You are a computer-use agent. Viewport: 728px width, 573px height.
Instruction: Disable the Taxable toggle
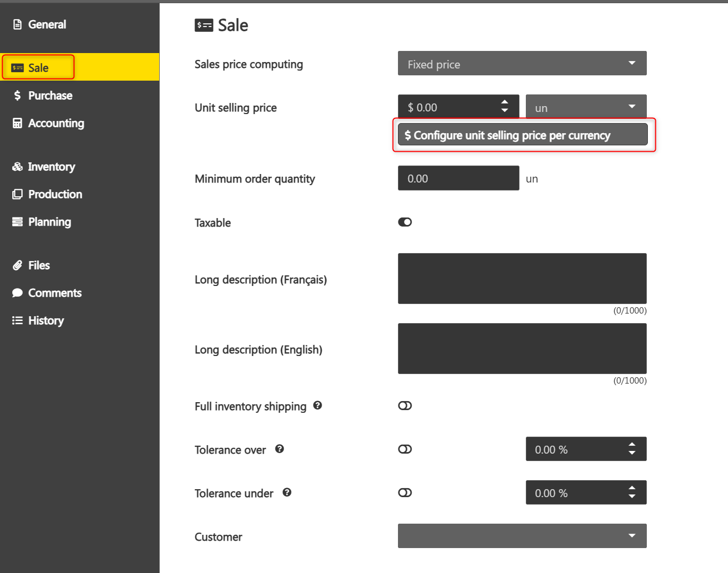click(405, 222)
